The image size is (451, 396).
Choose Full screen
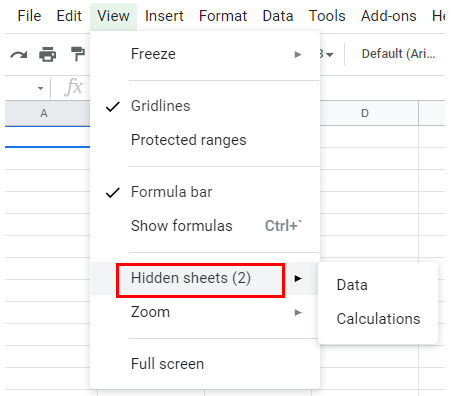point(205,364)
